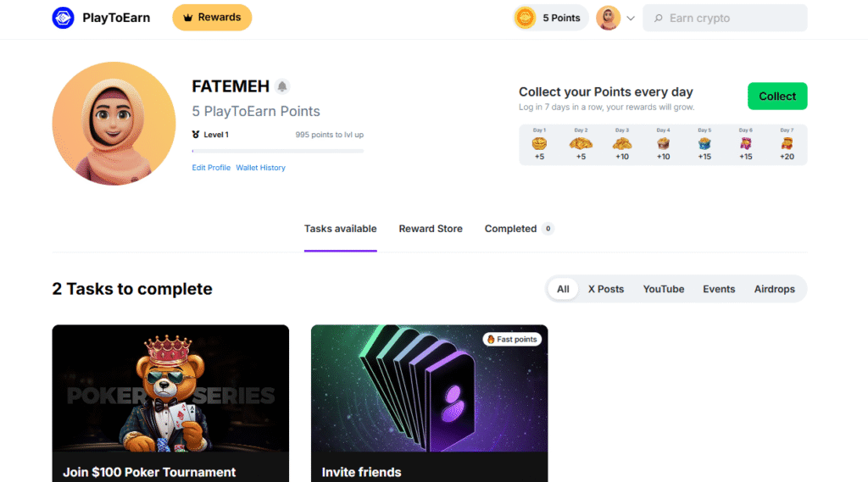The width and height of the screenshot is (868, 482).
Task: Open the header profile avatar menu
Action: [608, 18]
